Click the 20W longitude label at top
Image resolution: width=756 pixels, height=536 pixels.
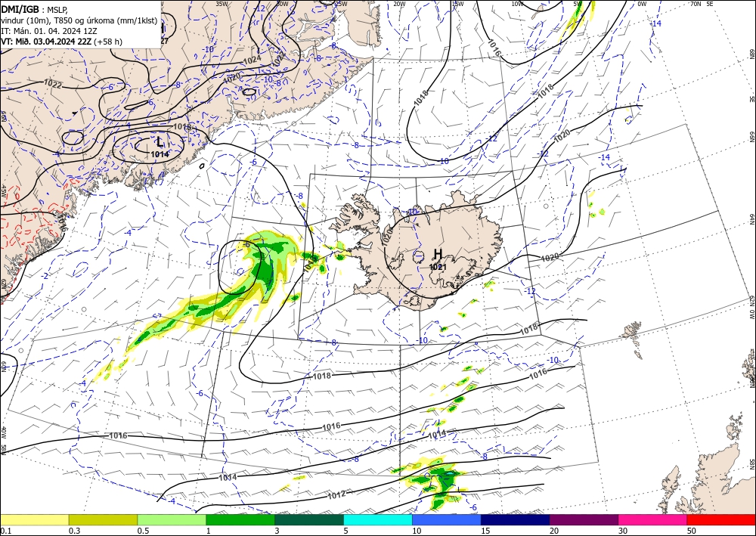[x=398, y=4]
